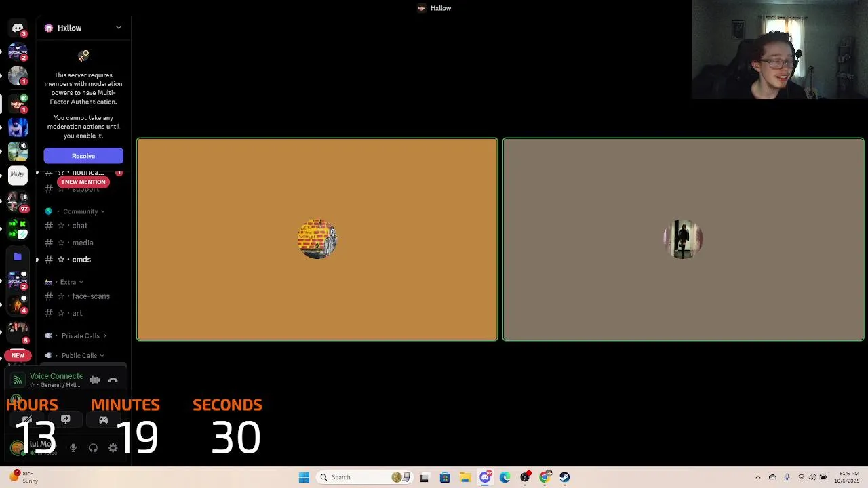Collapse the Extra category

(x=68, y=282)
